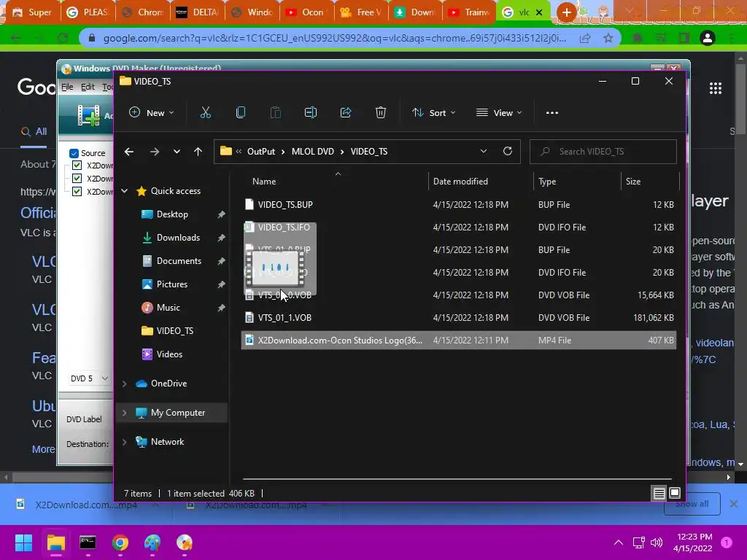Viewport: 747px width, 560px height.
Task: Uncheck the third X2Down item in DVD Maker
Action: click(x=77, y=192)
